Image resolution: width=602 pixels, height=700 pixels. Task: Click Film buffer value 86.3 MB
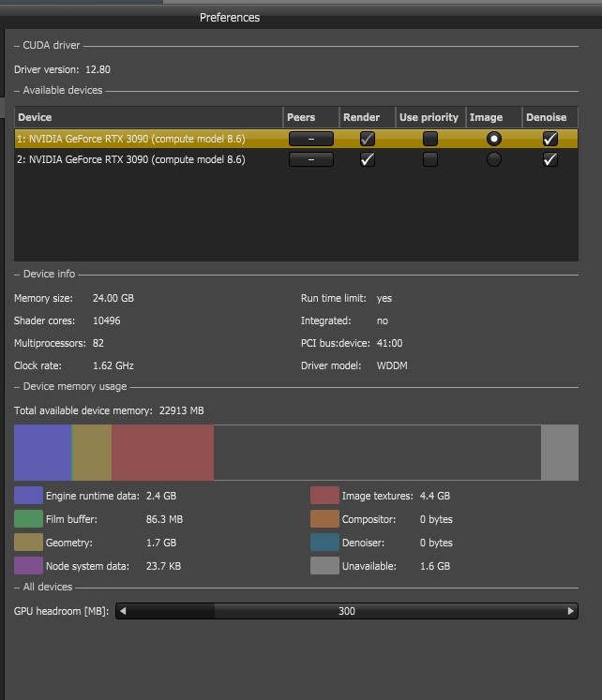click(x=164, y=519)
